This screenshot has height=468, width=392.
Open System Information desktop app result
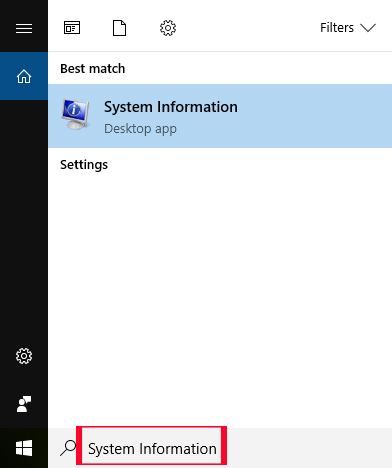[220, 116]
